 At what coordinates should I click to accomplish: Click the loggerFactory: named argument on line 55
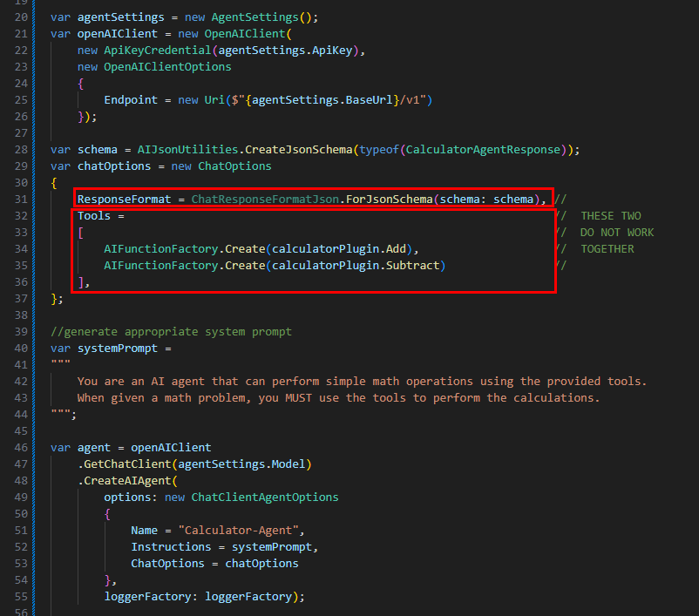[x=151, y=596]
